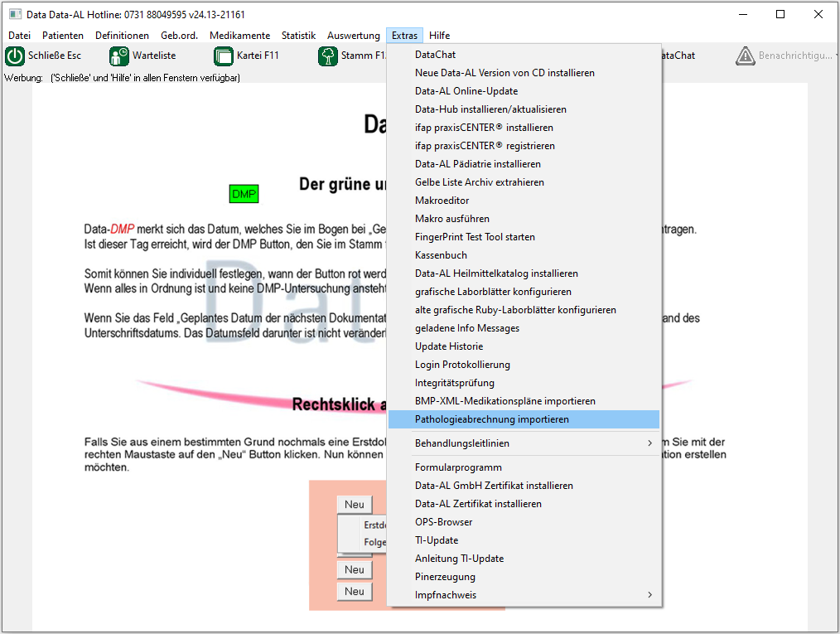The width and height of the screenshot is (840, 634).
Task: Click the Schließe Esc power icon
Action: pos(15,56)
